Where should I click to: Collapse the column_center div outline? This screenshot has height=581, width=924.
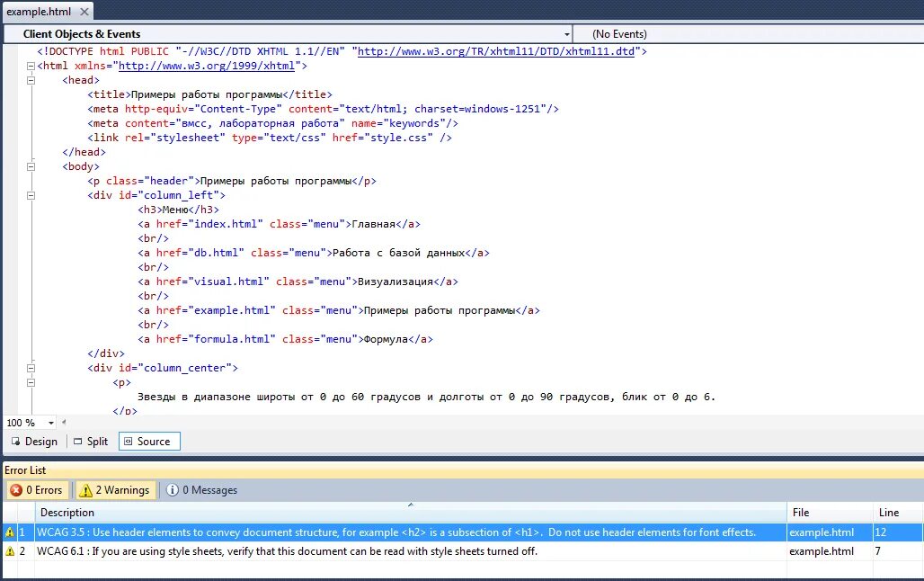tap(31, 368)
